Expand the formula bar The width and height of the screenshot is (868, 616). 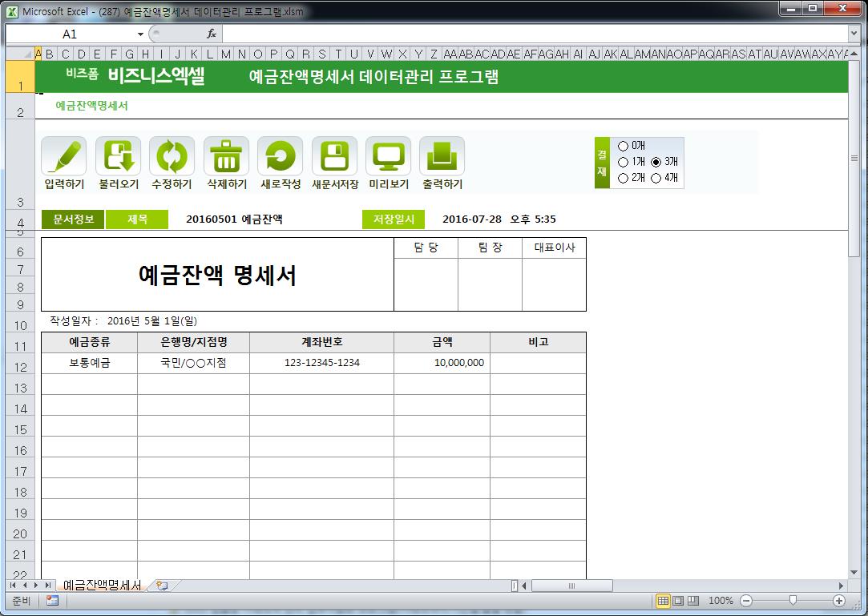(854, 34)
